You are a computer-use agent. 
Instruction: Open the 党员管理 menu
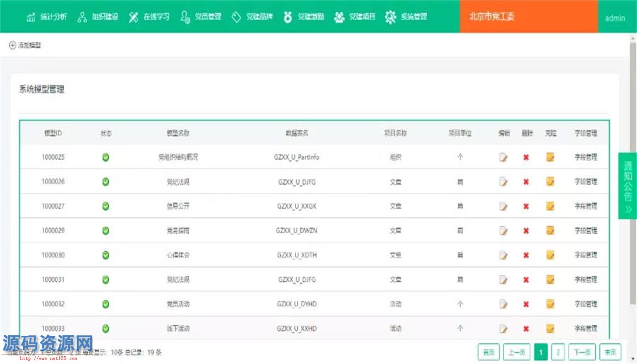[201, 17]
